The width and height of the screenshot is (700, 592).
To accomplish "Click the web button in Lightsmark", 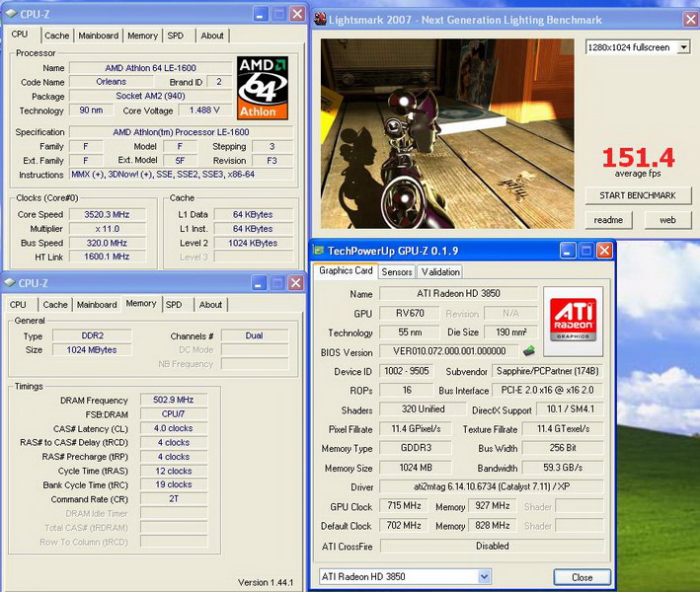I will point(667,220).
